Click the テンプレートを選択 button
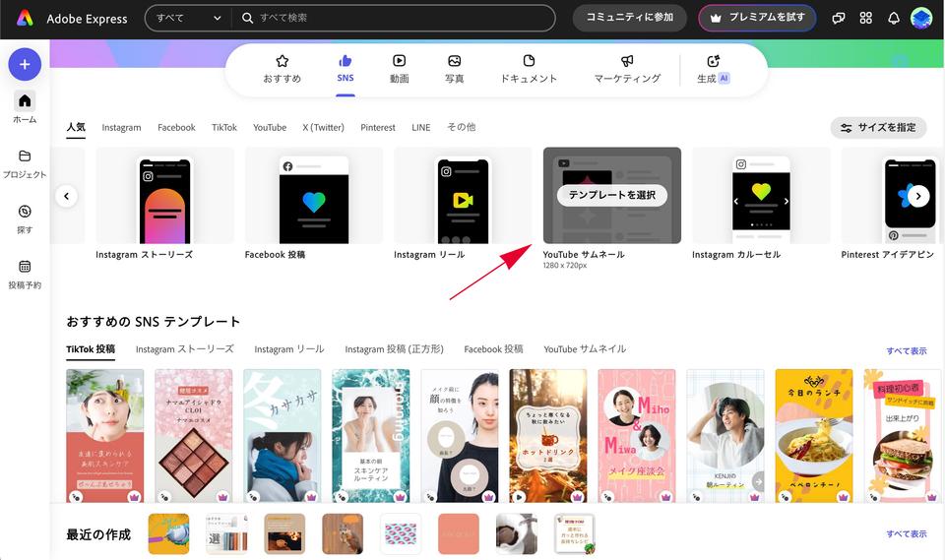945x560 pixels. tap(611, 195)
